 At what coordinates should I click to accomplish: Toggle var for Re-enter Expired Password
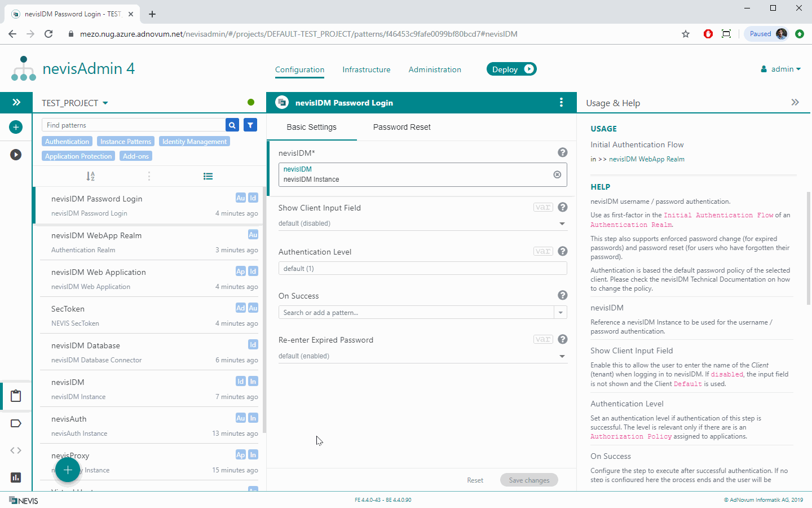(543, 339)
